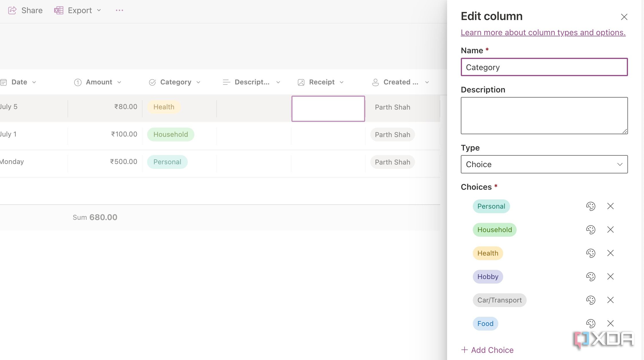This screenshot has width=644, height=360.
Task: Open color palette for Hobby choice
Action: 590,277
